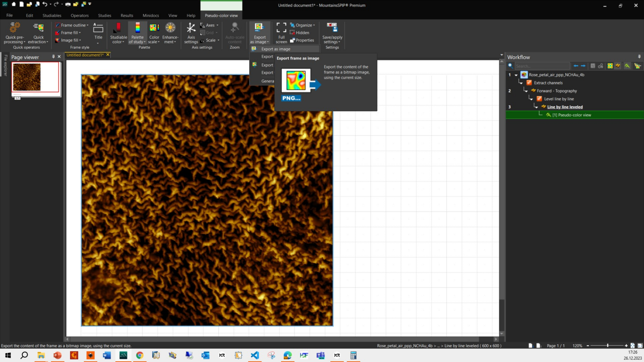Click the Workflow gears (operators) filter icon

click(601, 66)
